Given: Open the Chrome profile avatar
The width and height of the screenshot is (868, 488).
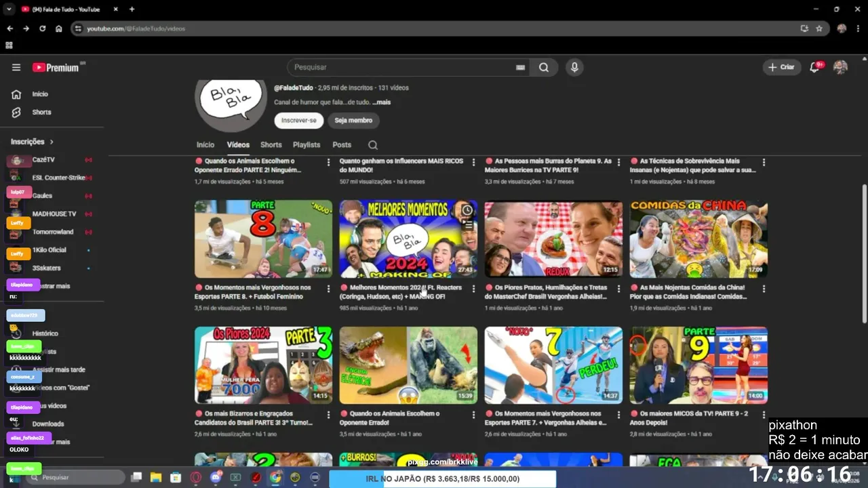Looking at the screenshot, I should 842,28.
